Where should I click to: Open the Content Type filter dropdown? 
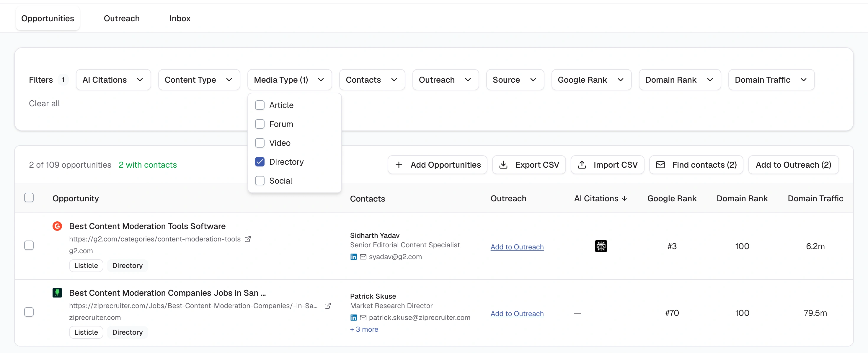(x=199, y=80)
